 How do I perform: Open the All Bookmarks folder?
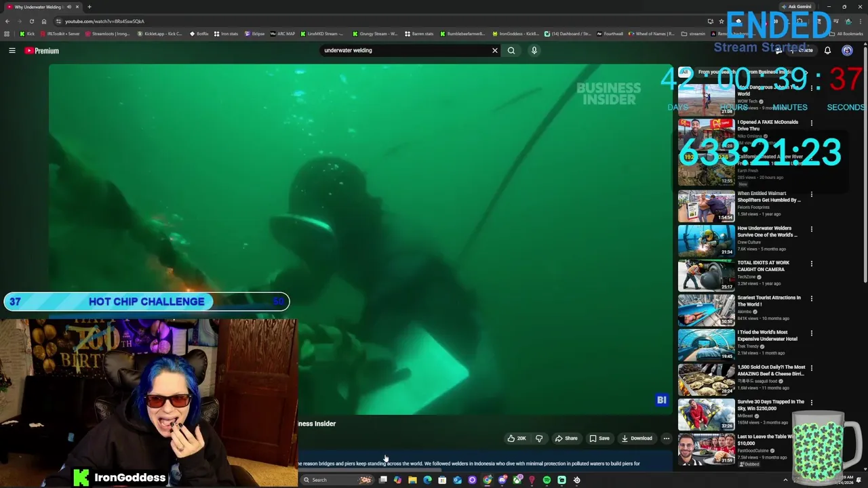846,34
